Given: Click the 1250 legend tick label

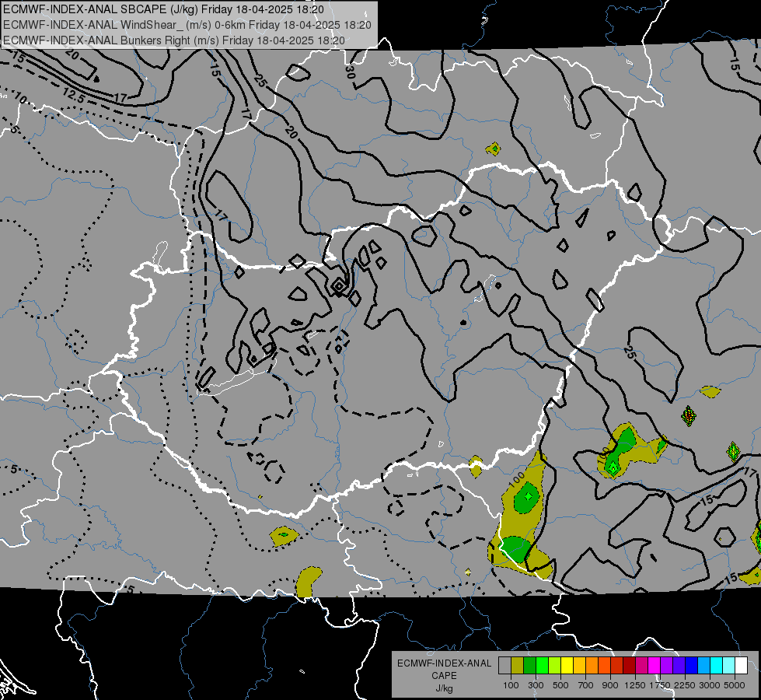Looking at the screenshot, I should click(x=635, y=685).
